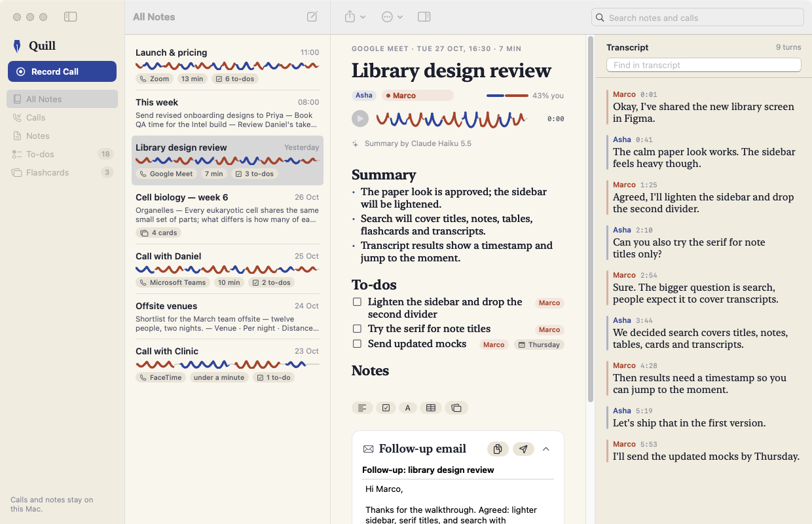Viewport: 812px width, 524px height.
Task: Click the Marco participant chip under title
Action: pos(417,96)
